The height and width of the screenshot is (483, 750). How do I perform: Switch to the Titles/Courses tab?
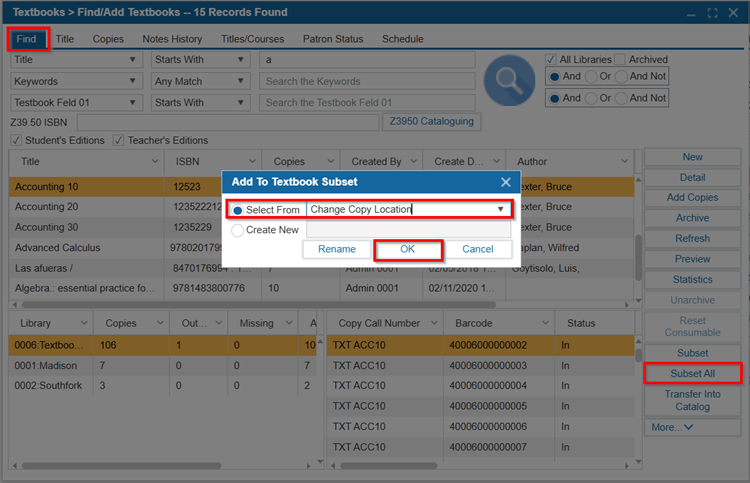[253, 39]
